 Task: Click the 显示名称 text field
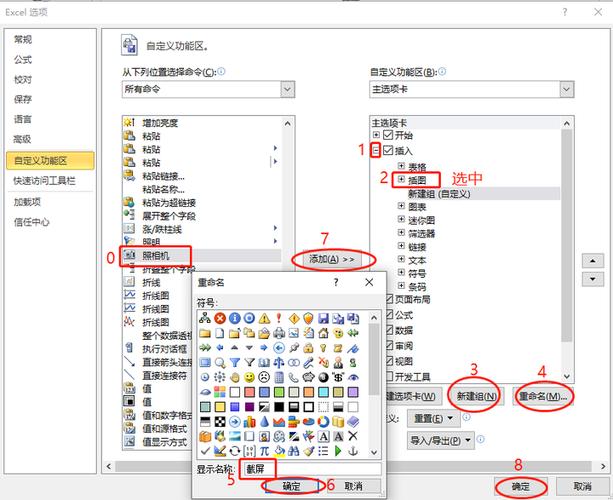click(x=311, y=469)
